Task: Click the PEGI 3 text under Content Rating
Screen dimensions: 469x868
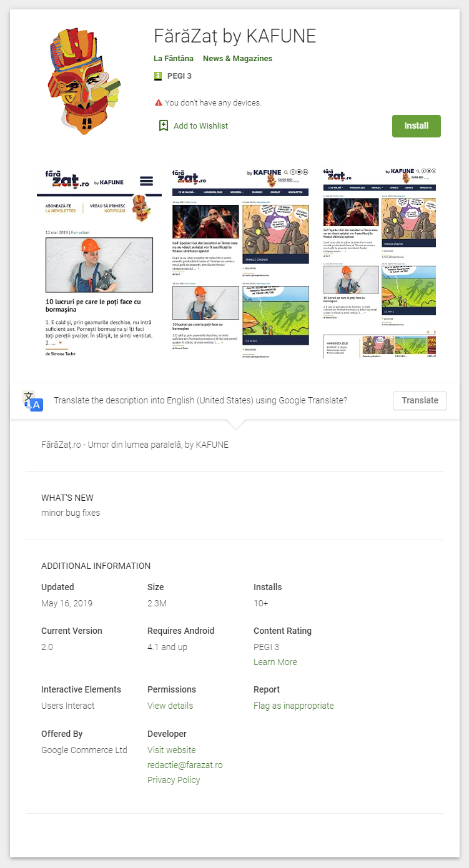Action: [x=266, y=647]
